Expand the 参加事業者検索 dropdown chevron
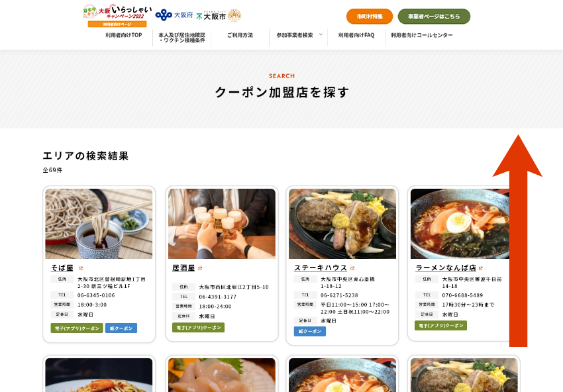The height and width of the screenshot is (392, 563). click(x=321, y=35)
